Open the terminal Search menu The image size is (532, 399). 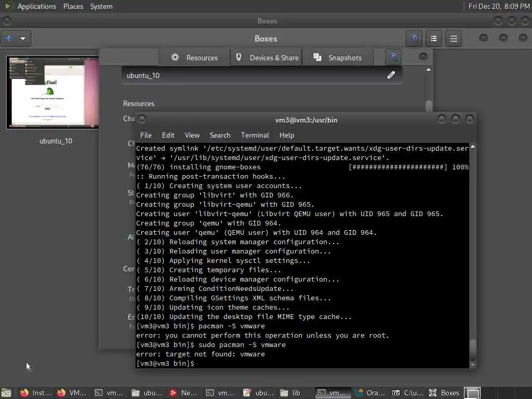click(220, 135)
